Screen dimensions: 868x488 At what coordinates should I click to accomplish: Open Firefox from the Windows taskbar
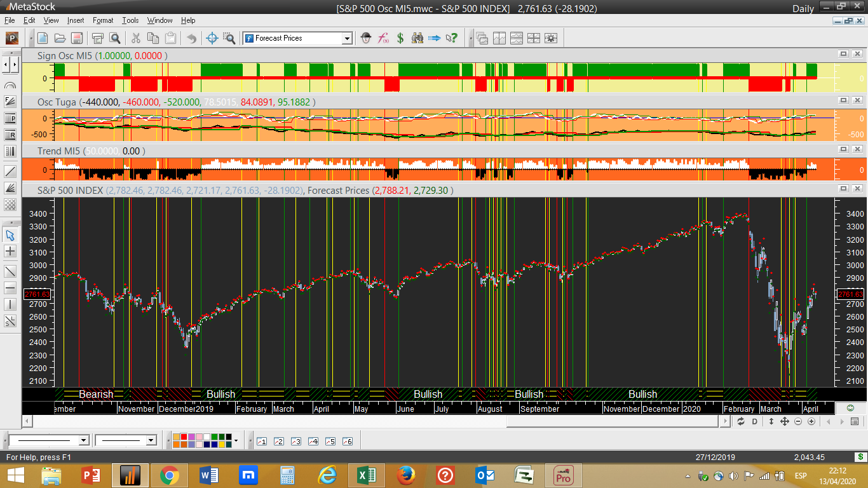405,475
